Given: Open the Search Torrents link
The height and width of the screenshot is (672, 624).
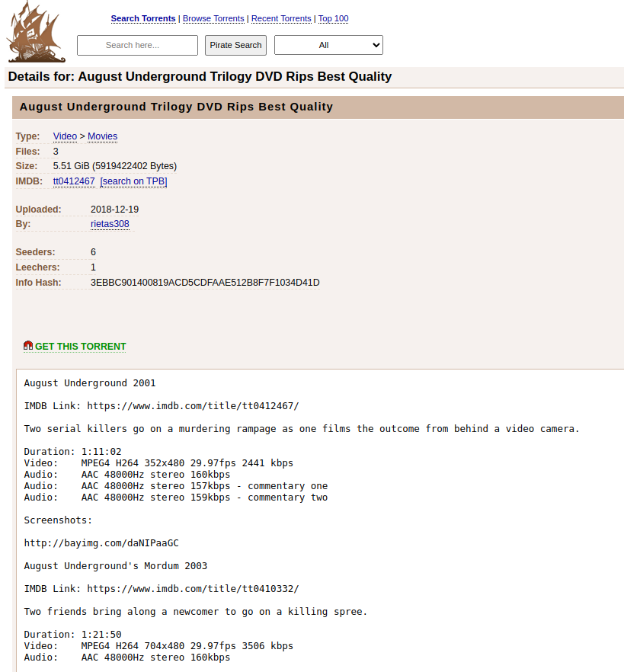Looking at the screenshot, I should (x=143, y=18).
